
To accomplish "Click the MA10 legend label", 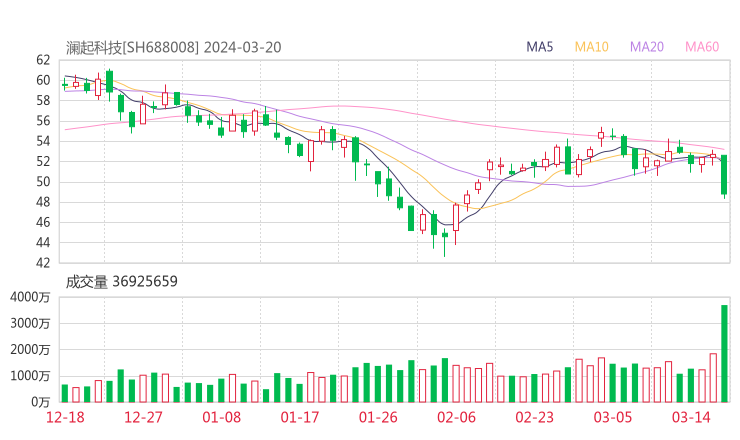I will click(591, 47).
